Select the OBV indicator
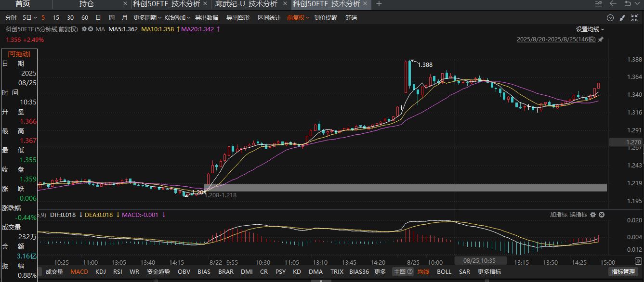Viewport: 644px width, 282px height. (x=184, y=272)
